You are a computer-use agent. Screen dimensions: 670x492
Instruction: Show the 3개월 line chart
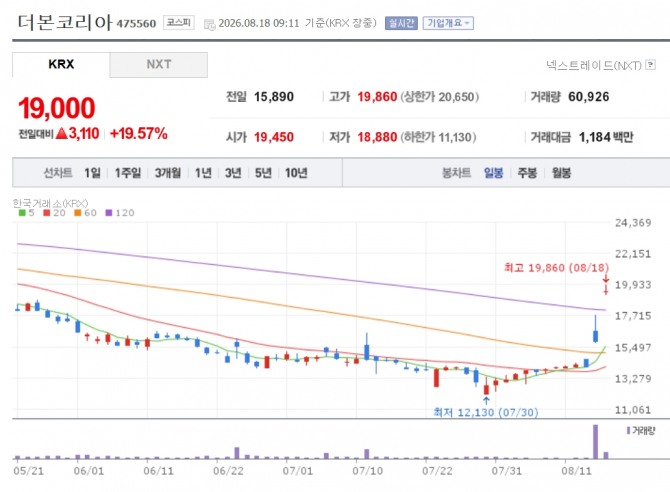point(168,173)
